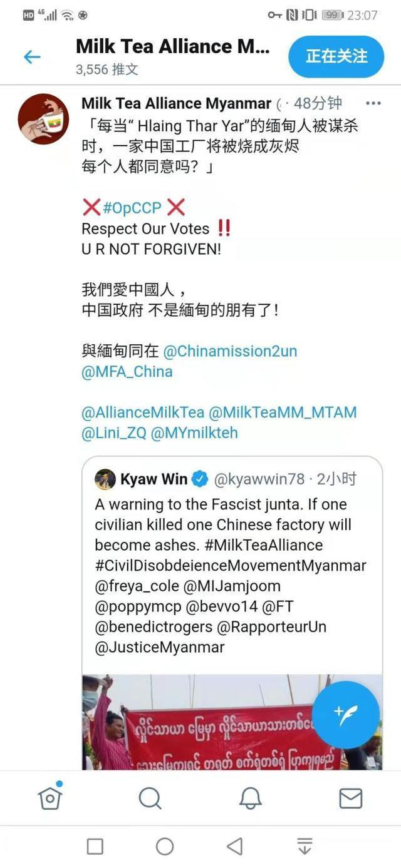401x868 pixels.
Task: Compose a new tweet with the feather button
Action: pyautogui.click(x=346, y=715)
